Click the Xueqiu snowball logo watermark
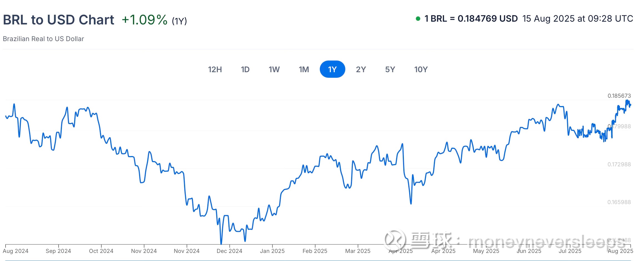 395,239
